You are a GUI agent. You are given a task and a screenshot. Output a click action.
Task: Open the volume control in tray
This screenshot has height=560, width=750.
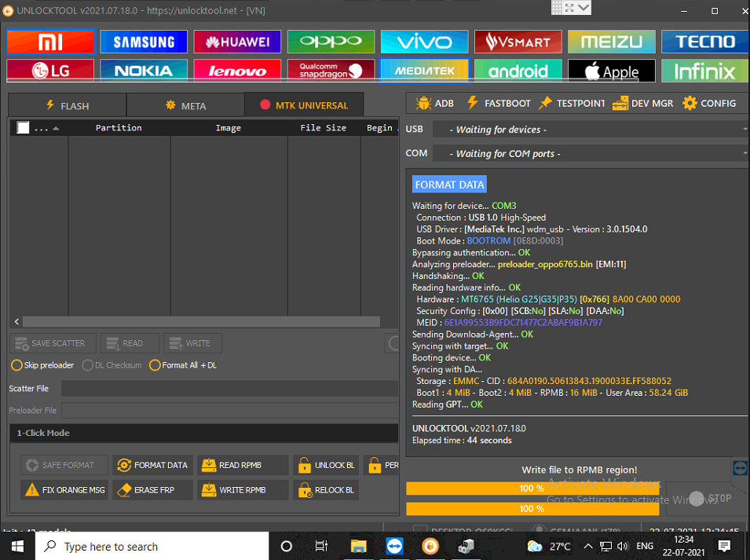click(622, 546)
